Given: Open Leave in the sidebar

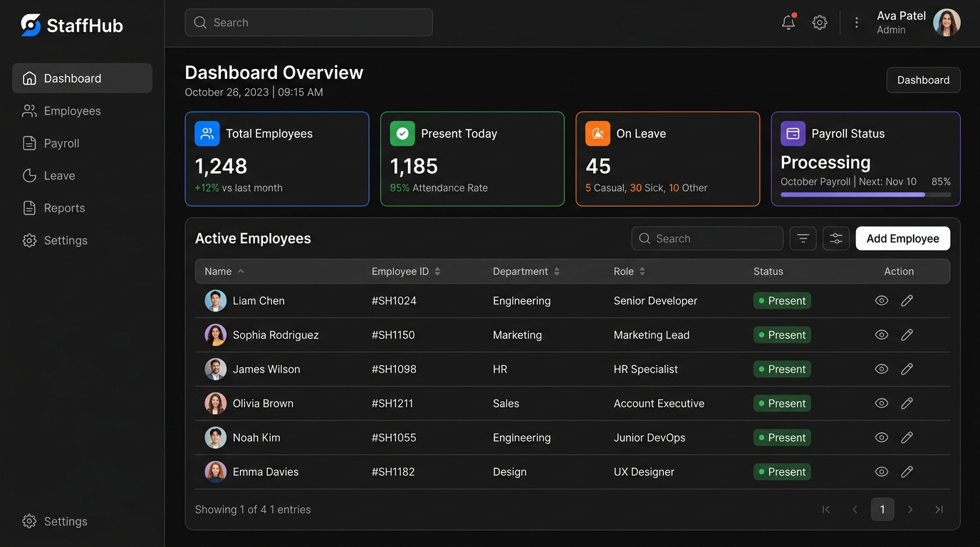Looking at the screenshot, I should click(82, 175).
